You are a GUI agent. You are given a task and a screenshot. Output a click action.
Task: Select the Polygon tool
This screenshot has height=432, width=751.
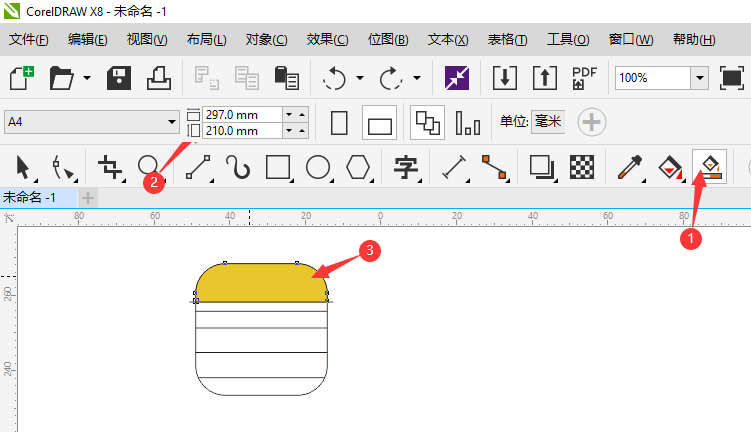tap(357, 166)
